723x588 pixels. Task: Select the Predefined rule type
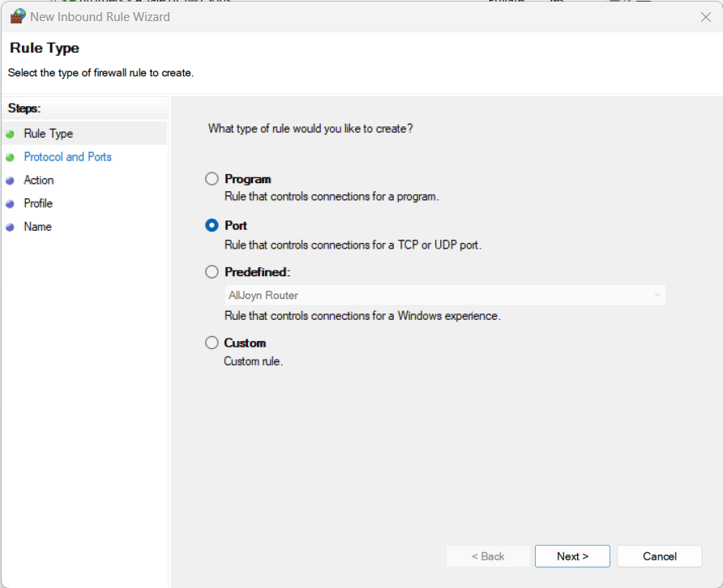coord(212,272)
